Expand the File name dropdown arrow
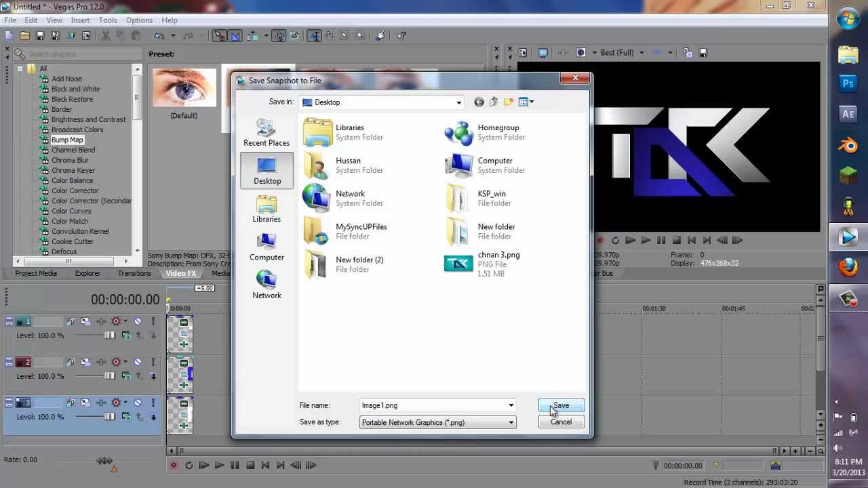 point(511,405)
